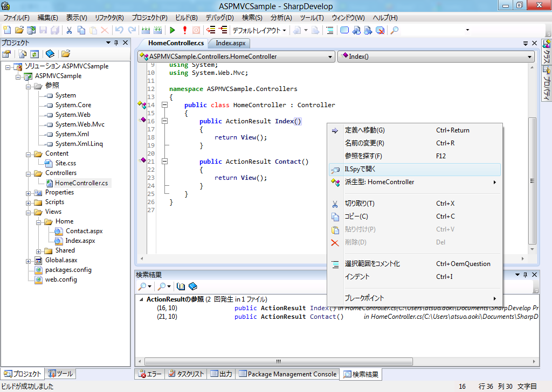Select System.Web.Mvc reference
Image resolution: width=552 pixels, height=392 pixels.
coord(80,124)
